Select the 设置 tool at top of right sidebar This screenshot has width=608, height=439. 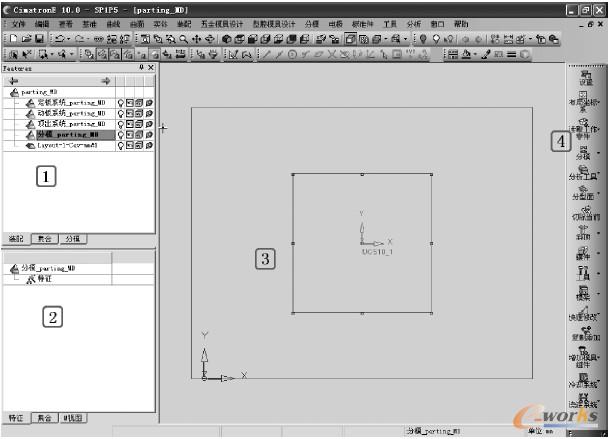point(584,79)
